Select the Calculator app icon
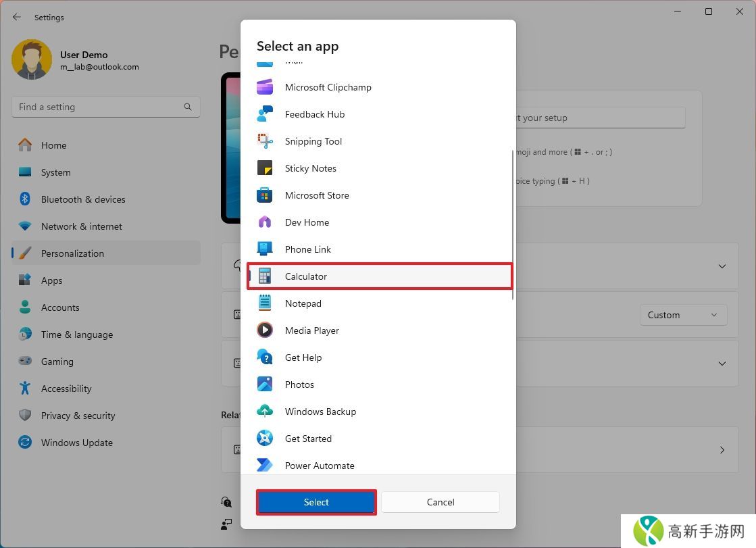 coord(265,276)
